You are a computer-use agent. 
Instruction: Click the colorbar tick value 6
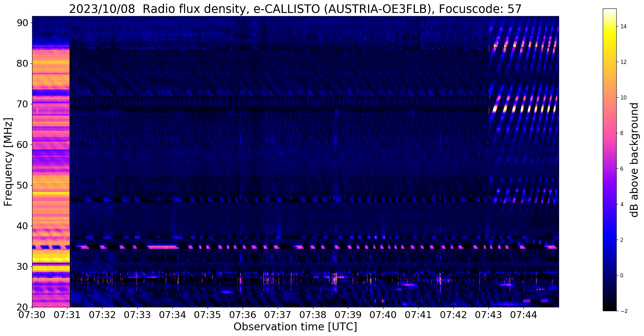(x=621, y=169)
